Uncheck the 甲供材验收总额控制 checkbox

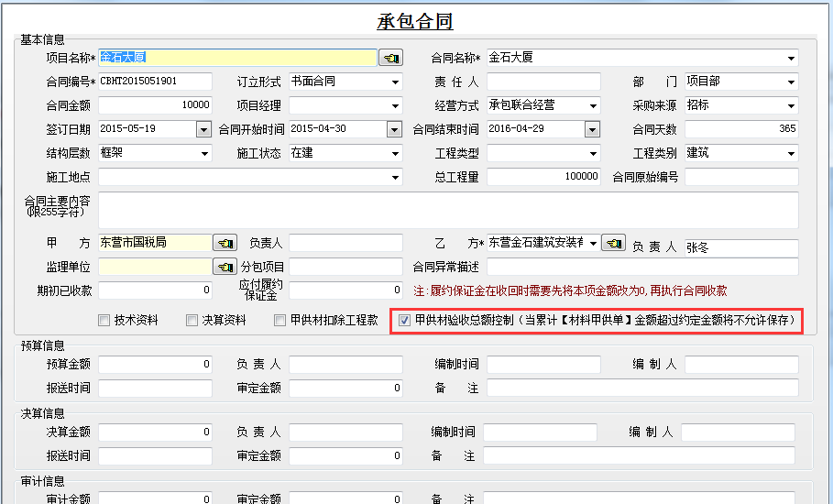[405, 321]
